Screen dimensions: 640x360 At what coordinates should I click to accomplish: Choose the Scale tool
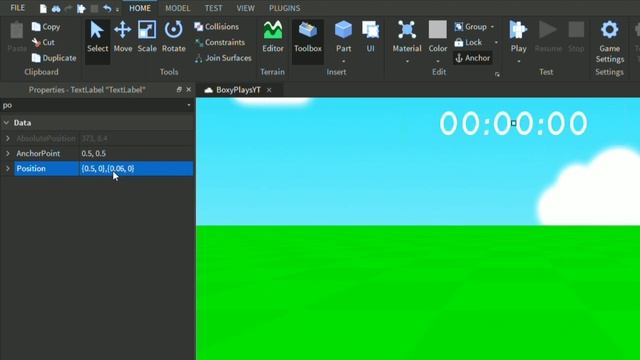click(147, 38)
